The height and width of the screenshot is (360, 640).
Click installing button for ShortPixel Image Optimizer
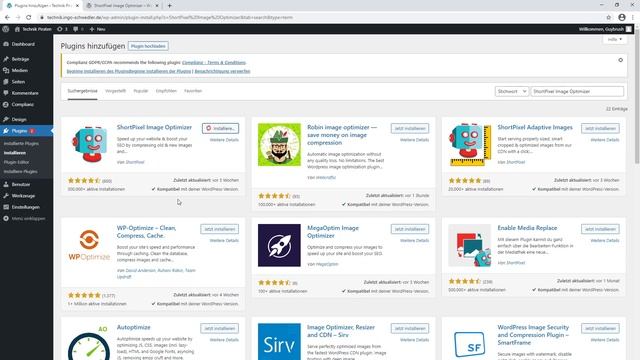[x=220, y=128]
